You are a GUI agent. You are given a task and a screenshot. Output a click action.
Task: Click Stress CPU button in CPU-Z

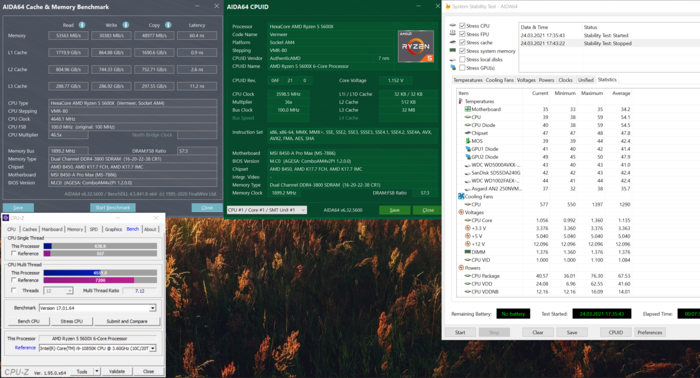[x=72, y=321]
